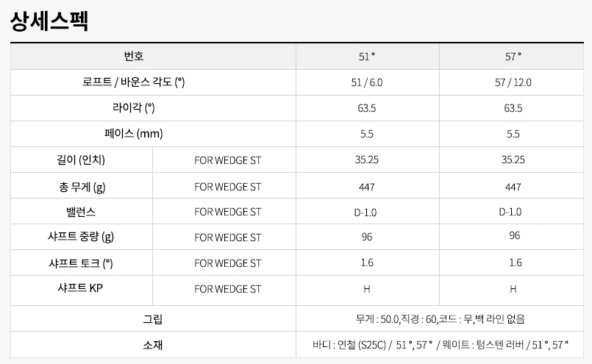Select the 그립 specification text
This screenshot has height=364, width=592.
tap(440, 319)
